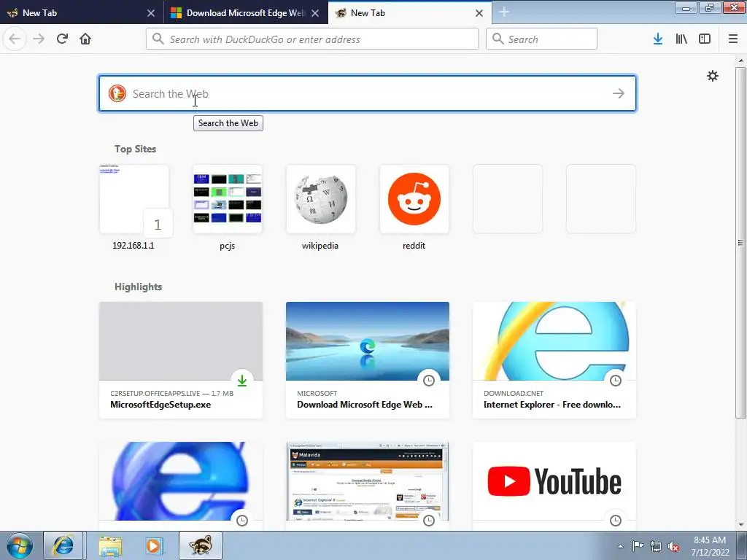Viewport: 747px width, 560px height.
Task: Open the empty sixth top site tile
Action: pos(601,199)
